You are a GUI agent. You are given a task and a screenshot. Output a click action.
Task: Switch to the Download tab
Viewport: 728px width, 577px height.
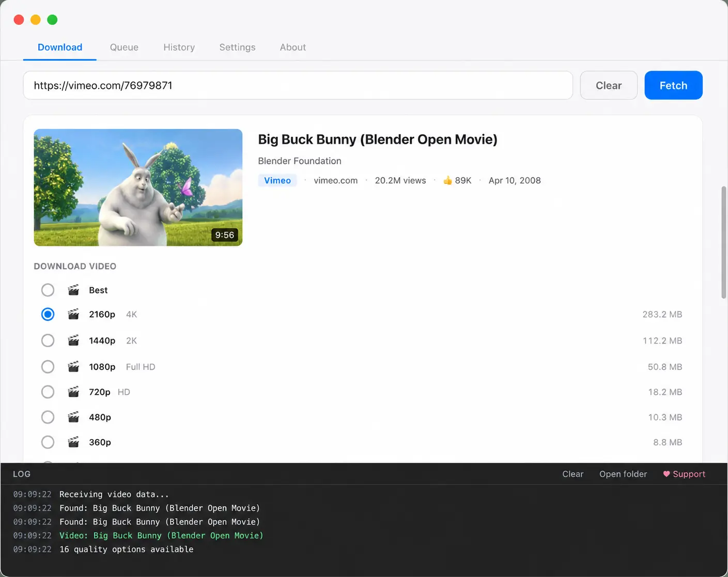60,47
